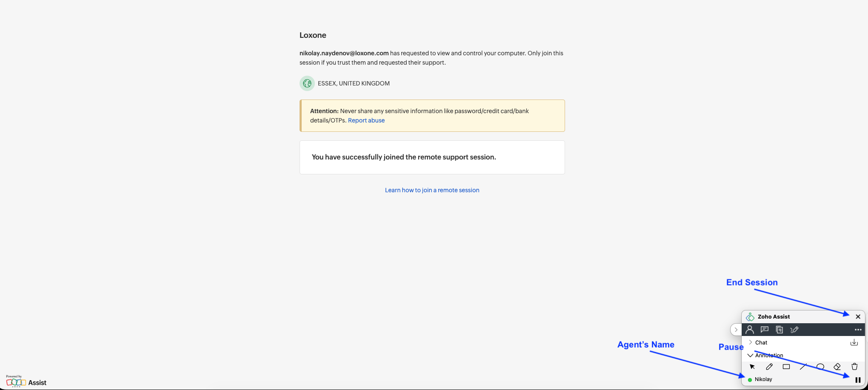This screenshot has width=868, height=390.
Task: Pick the line drawing tool
Action: [x=803, y=367]
